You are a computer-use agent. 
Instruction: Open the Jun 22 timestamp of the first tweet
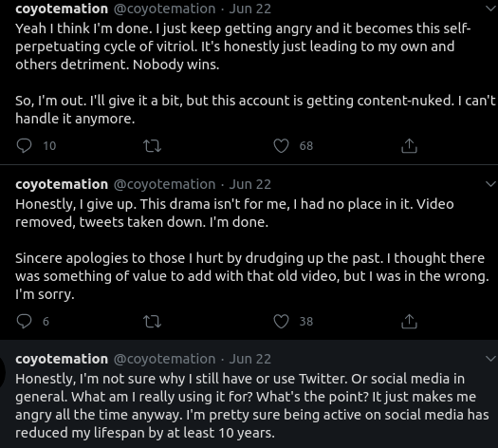(250, 9)
